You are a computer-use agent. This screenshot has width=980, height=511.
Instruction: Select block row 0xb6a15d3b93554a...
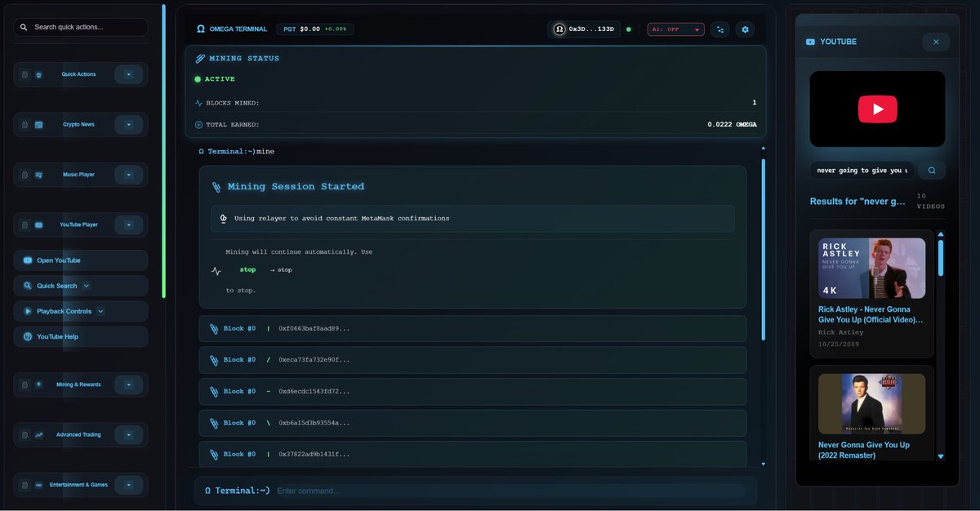click(473, 423)
